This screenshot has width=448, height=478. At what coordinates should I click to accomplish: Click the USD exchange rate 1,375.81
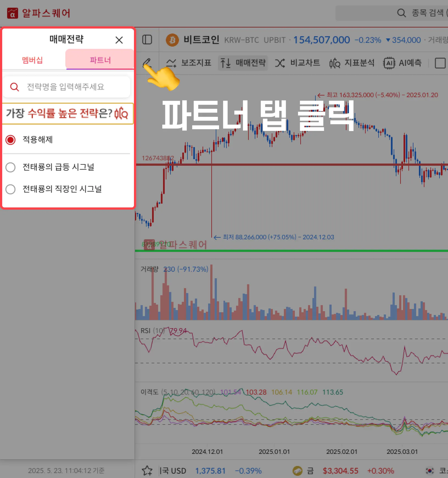[210, 471]
